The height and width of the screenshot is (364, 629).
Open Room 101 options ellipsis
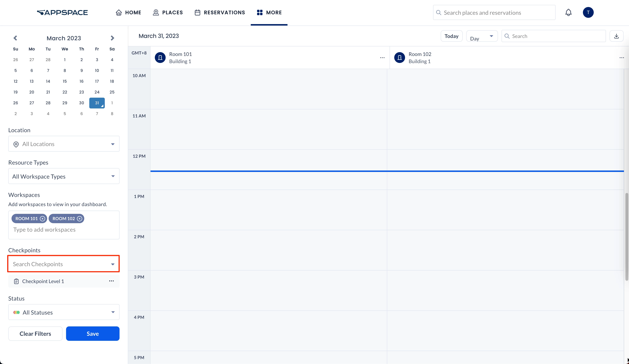[382, 58]
